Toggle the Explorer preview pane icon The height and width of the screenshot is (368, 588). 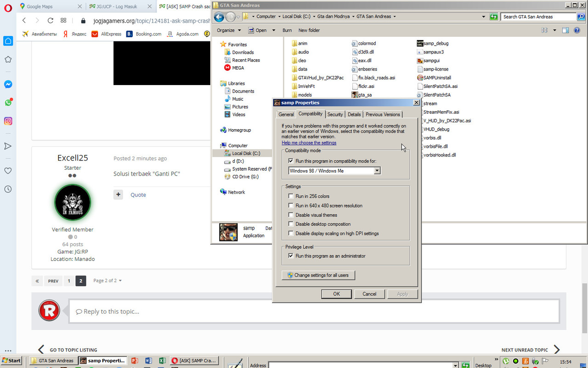565,30
